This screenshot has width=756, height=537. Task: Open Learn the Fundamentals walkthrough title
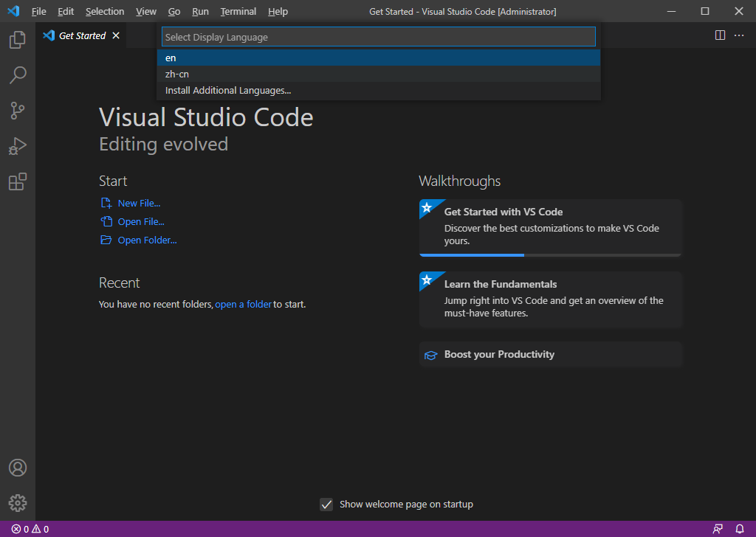[501, 284]
